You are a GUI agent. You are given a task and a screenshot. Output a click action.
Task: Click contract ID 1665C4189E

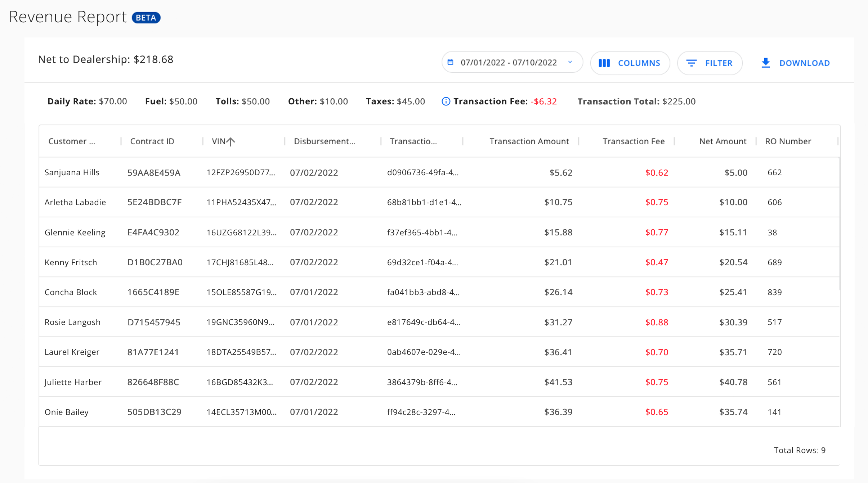tap(153, 292)
